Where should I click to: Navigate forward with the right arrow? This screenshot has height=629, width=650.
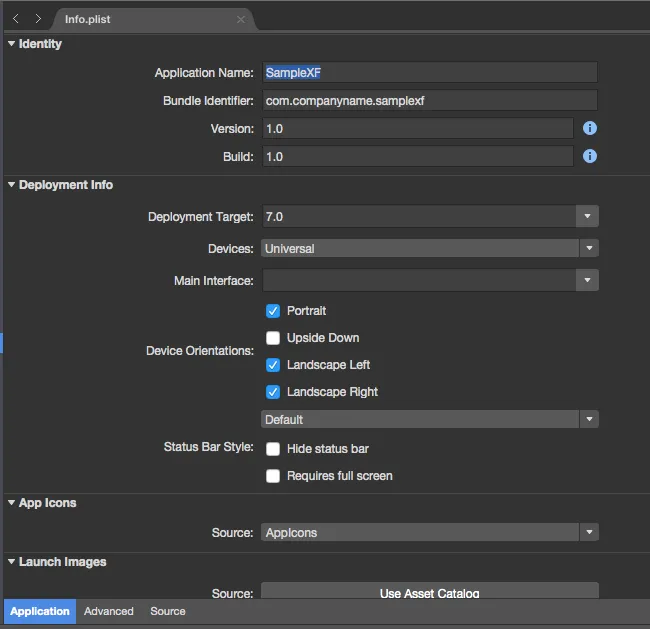(x=38, y=19)
